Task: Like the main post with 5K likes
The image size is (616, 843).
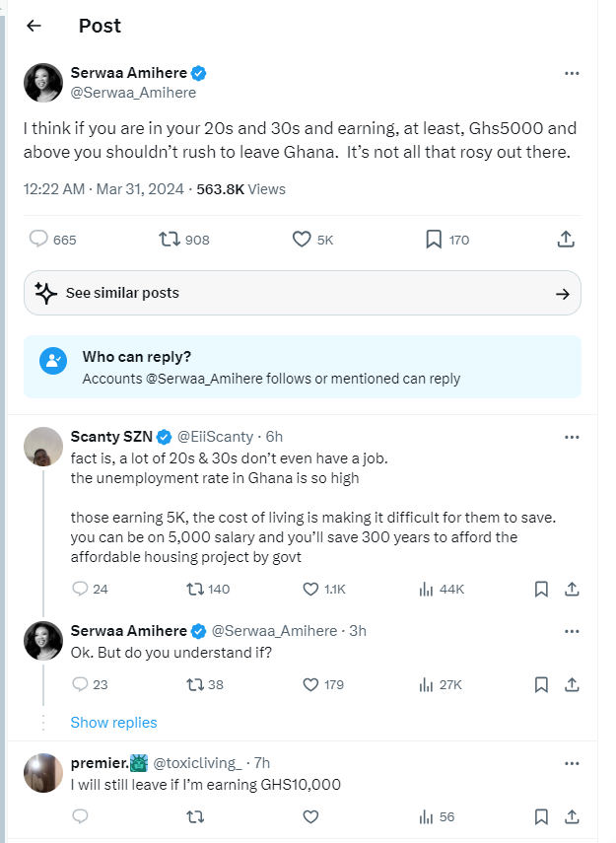Action: 303,240
